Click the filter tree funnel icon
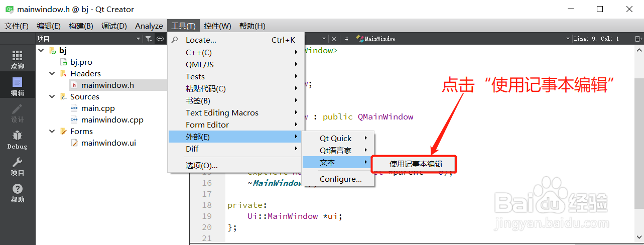644x245 pixels. click(149, 39)
